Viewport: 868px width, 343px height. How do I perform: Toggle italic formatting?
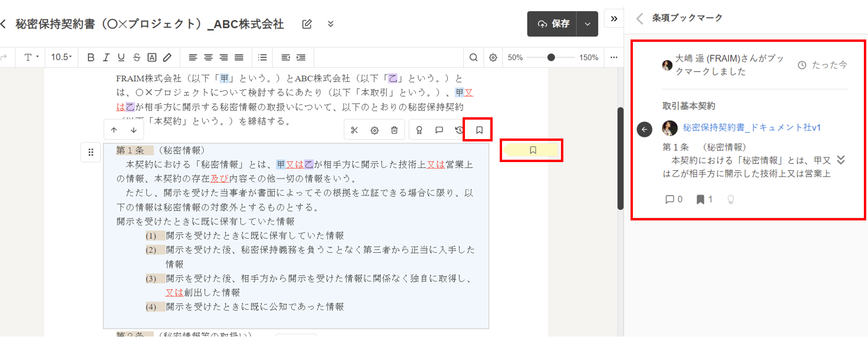tap(106, 57)
